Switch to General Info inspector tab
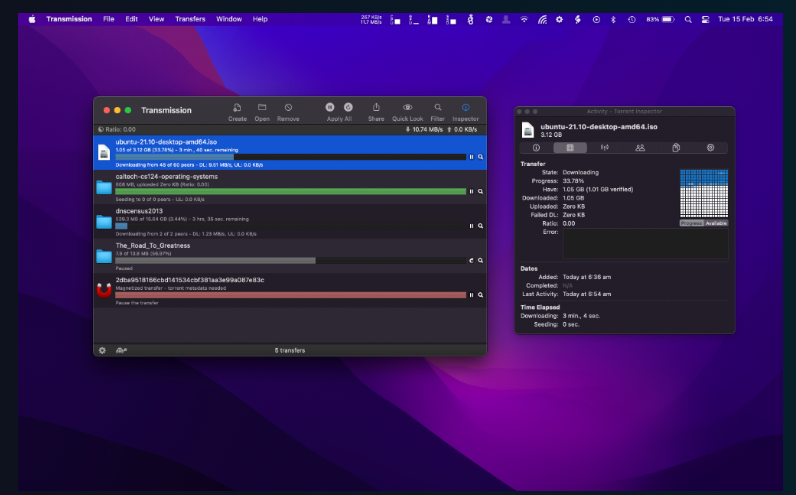796x495 pixels. 536,147
